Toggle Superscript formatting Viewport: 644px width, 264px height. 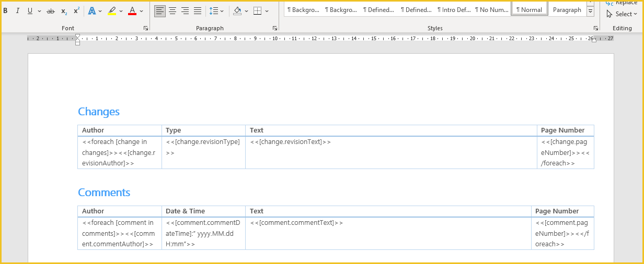pos(76,10)
